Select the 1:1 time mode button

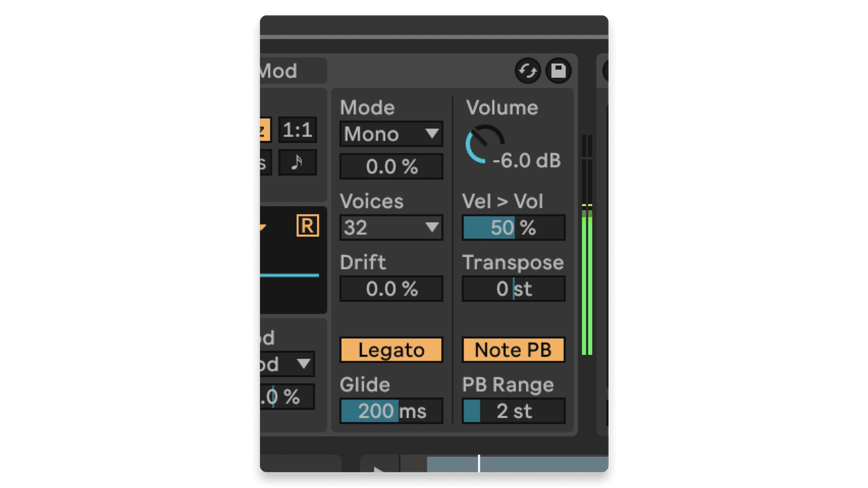coord(298,131)
